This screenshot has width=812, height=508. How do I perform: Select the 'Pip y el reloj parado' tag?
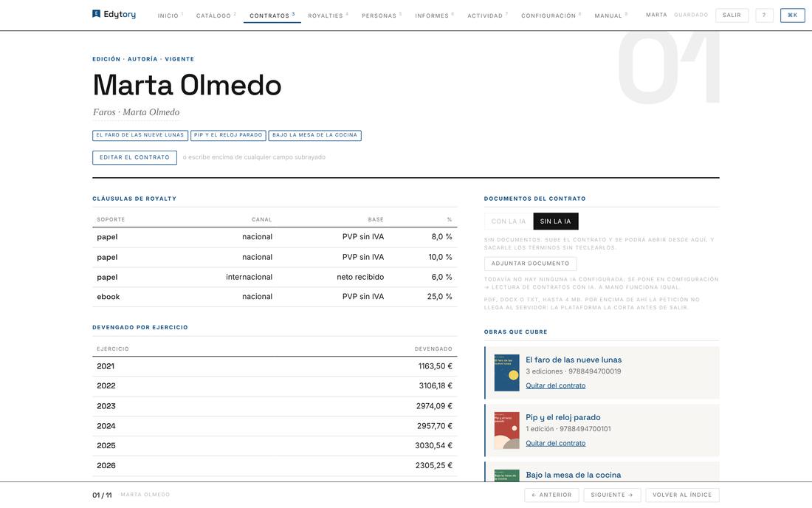pos(228,135)
